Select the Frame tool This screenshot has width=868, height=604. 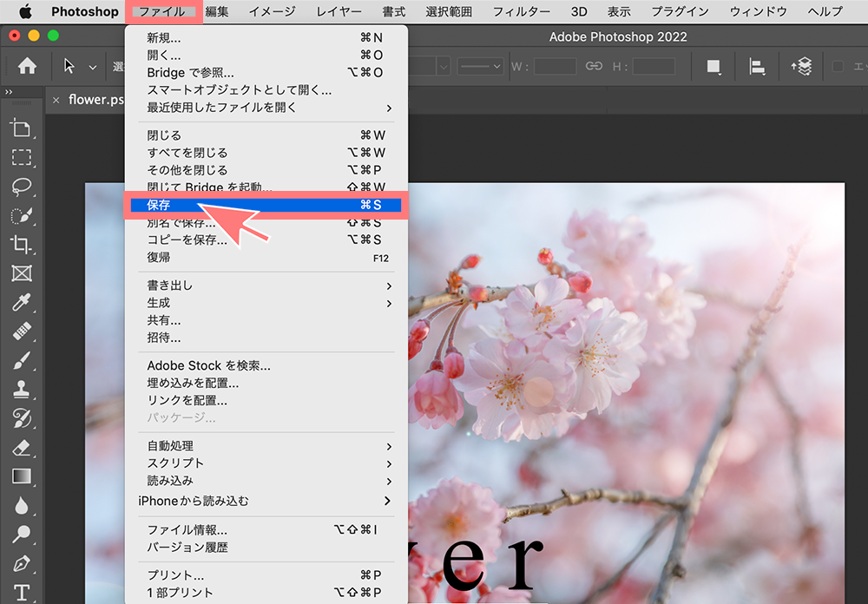tap(21, 273)
